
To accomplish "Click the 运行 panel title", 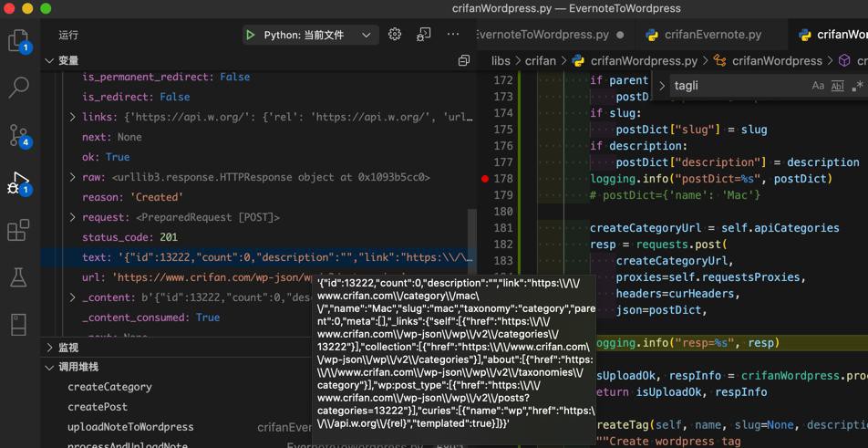I will 68,35.
